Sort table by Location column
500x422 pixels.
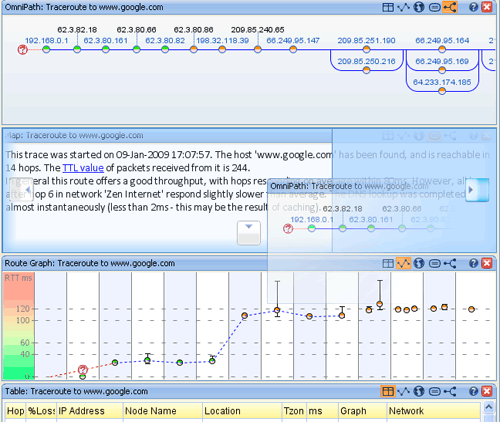pos(242,411)
